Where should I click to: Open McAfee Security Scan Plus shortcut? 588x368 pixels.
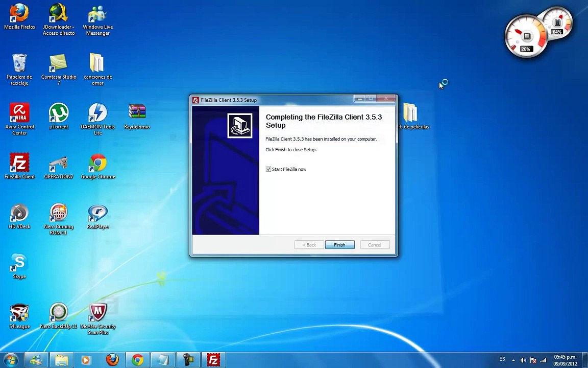click(98, 319)
